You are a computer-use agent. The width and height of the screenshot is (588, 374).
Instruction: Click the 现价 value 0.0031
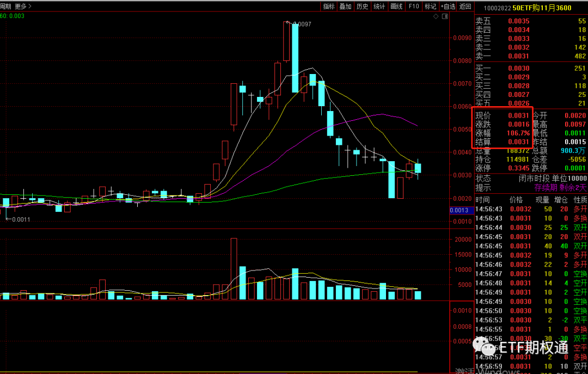pos(519,115)
